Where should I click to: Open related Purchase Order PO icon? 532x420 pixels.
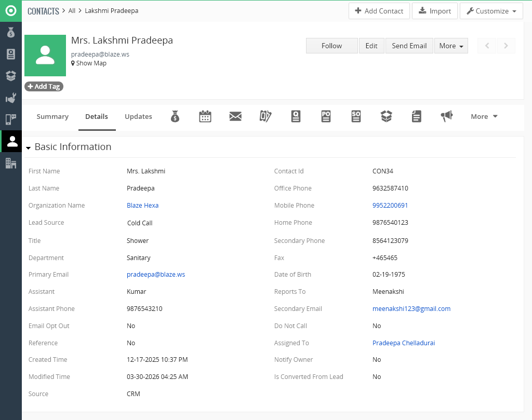tap(326, 116)
